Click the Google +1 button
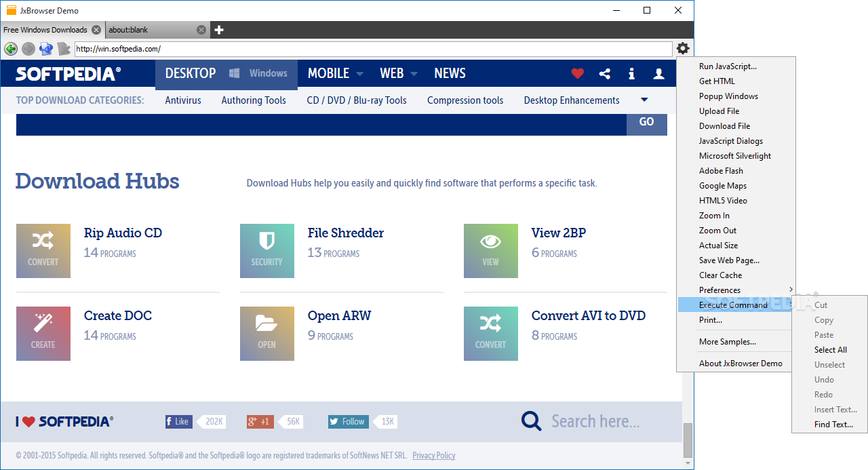The height and width of the screenshot is (470, 868). click(260, 421)
